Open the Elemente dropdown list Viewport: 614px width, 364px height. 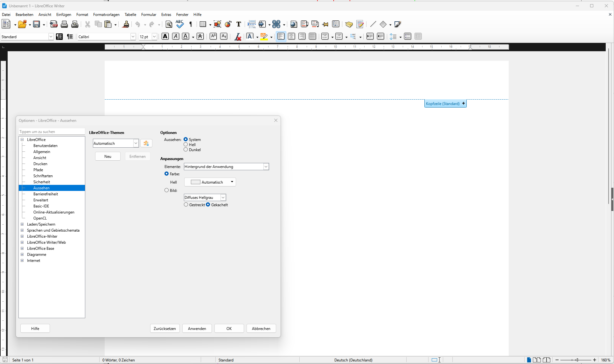pos(266,167)
